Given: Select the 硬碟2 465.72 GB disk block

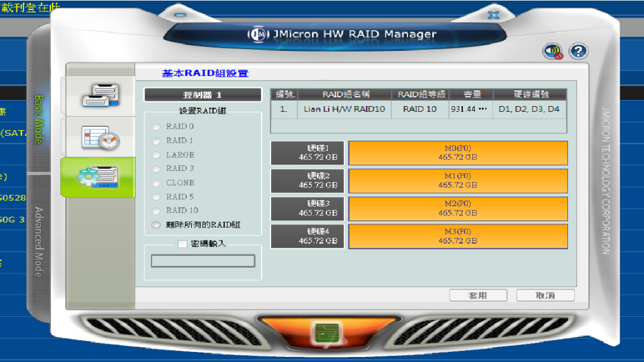Looking at the screenshot, I should [x=307, y=180].
